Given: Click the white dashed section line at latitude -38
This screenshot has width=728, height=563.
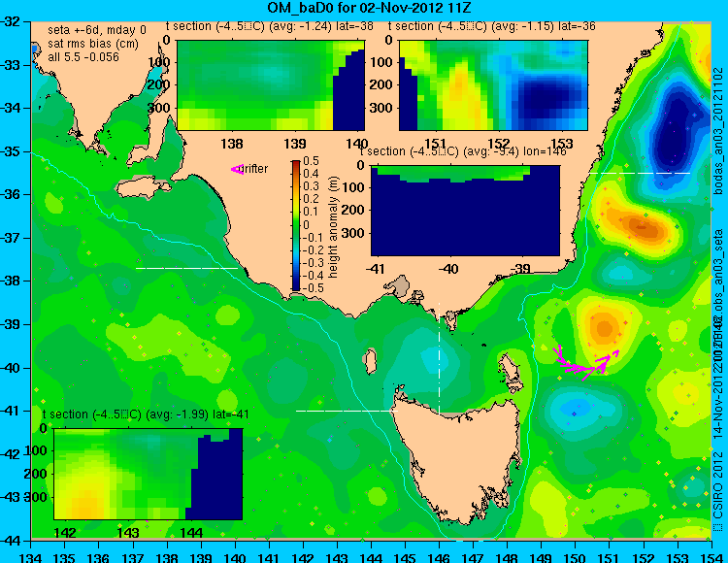Looking at the screenshot, I should (x=186, y=268).
